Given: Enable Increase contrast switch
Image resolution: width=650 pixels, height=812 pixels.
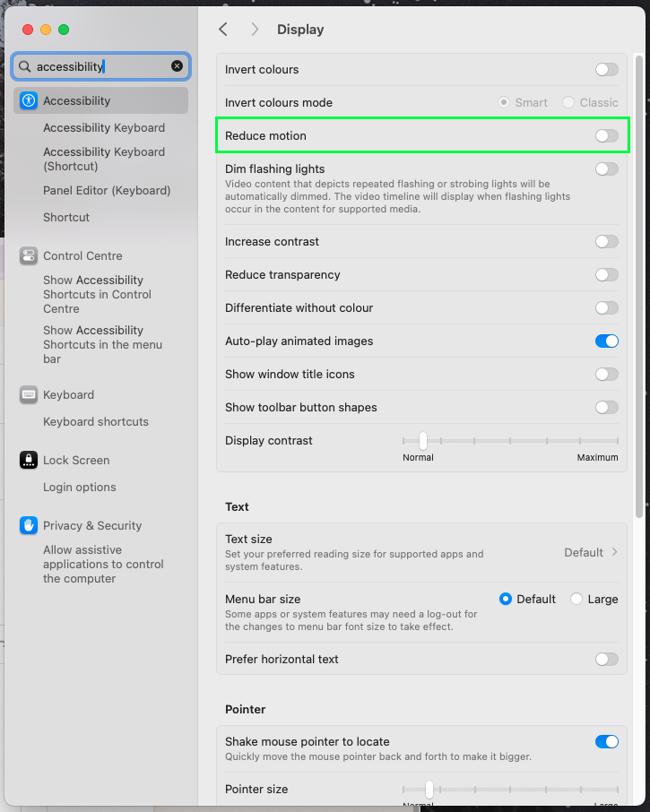Looking at the screenshot, I should coord(606,241).
